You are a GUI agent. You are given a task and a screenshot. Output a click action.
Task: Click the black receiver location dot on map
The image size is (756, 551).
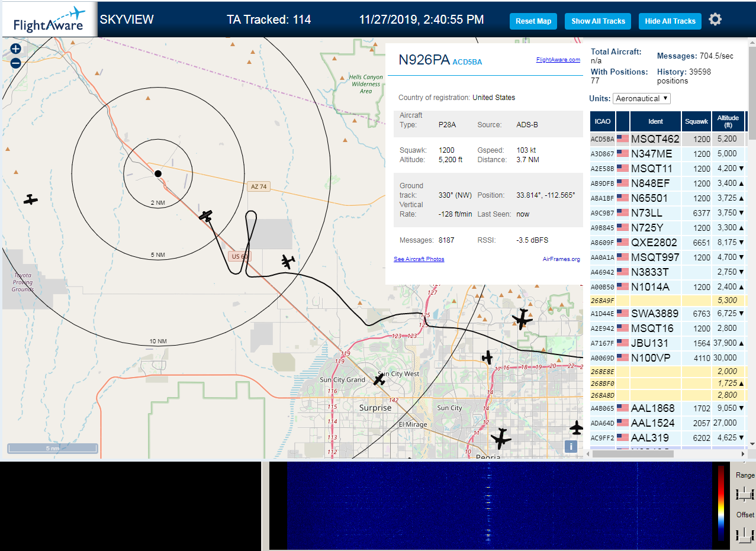coord(158,173)
